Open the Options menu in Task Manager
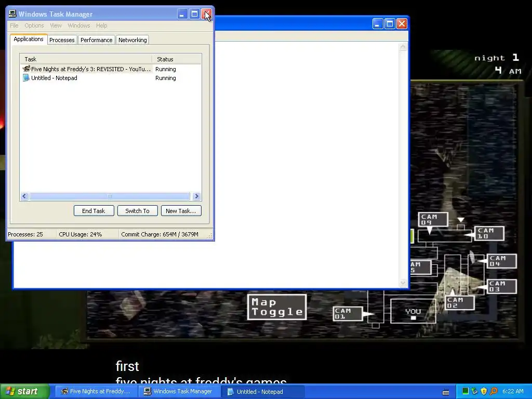The height and width of the screenshot is (399, 532). [34, 25]
